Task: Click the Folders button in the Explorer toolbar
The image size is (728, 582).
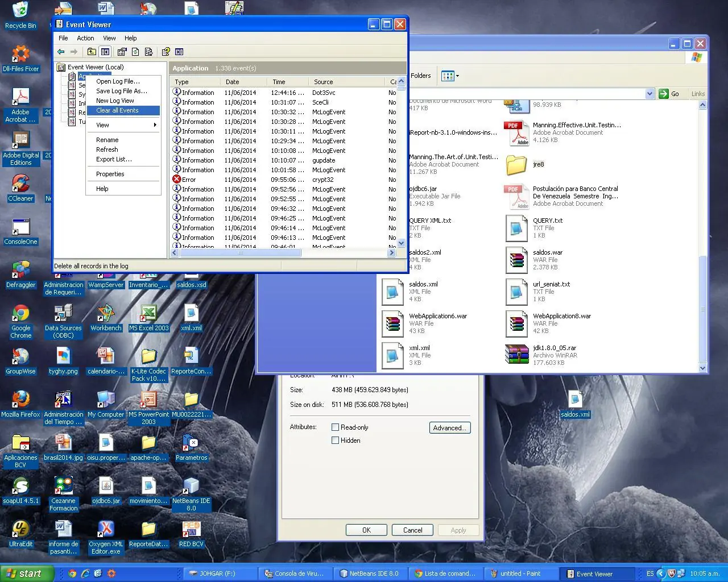Action: [x=421, y=76]
